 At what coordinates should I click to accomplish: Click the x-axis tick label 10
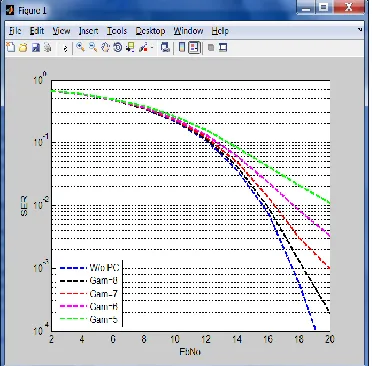(175, 339)
